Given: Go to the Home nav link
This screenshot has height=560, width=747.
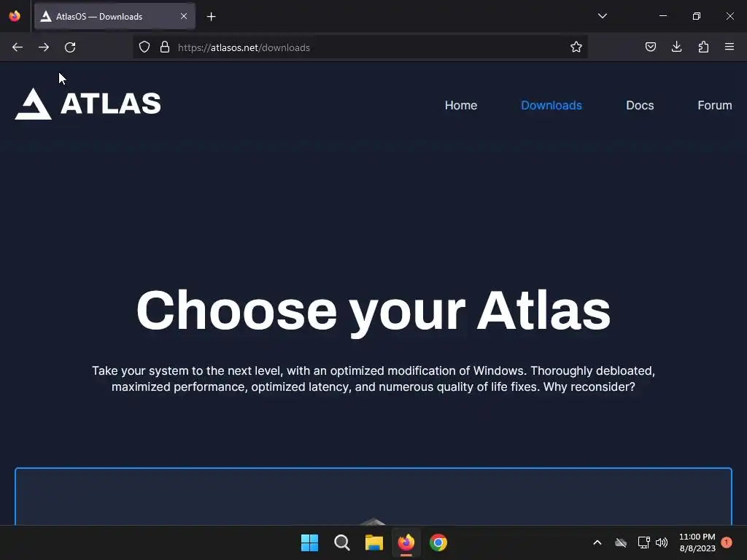Looking at the screenshot, I should click(x=461, y=105).
